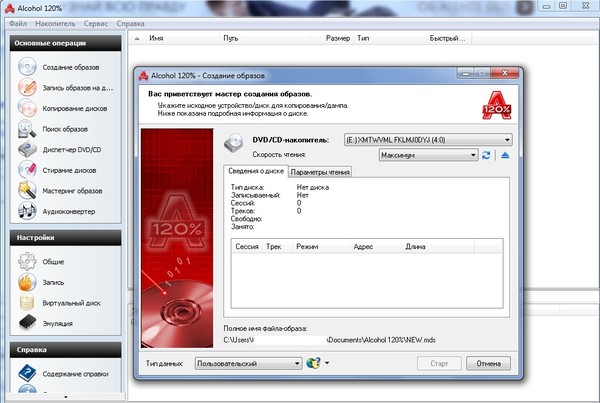Image resolution: width=600 pixels, height=403 pixels.
Task: Click the image file path ending NEW.mds
Action: click(x=329, y=340)
